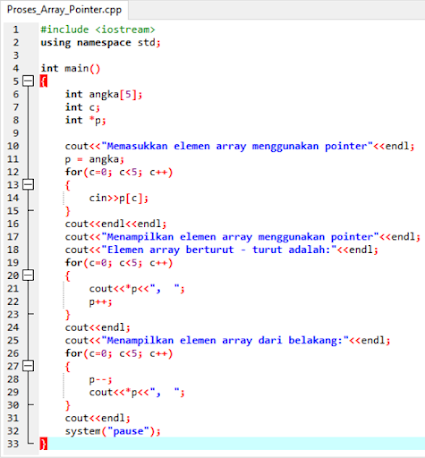The width and height of the screenshot is (425, 458).
Task: Click the closing brace on line 15
Action: (x=68, y=211)
